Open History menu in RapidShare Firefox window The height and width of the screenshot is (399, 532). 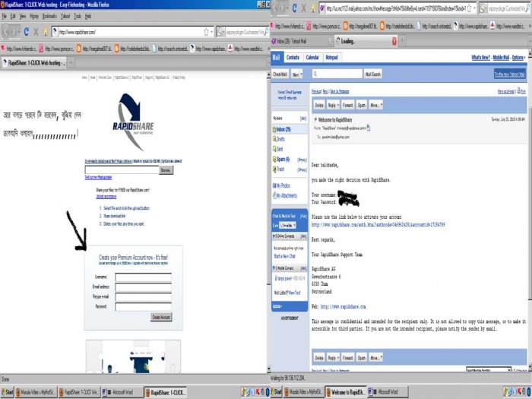[x=34, y=16]
